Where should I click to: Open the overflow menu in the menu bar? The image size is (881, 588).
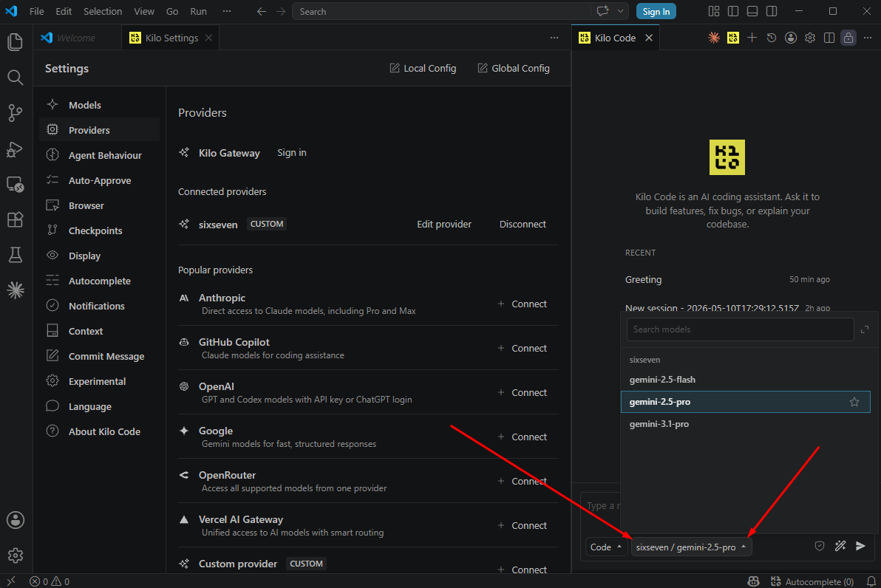(226, 11)
